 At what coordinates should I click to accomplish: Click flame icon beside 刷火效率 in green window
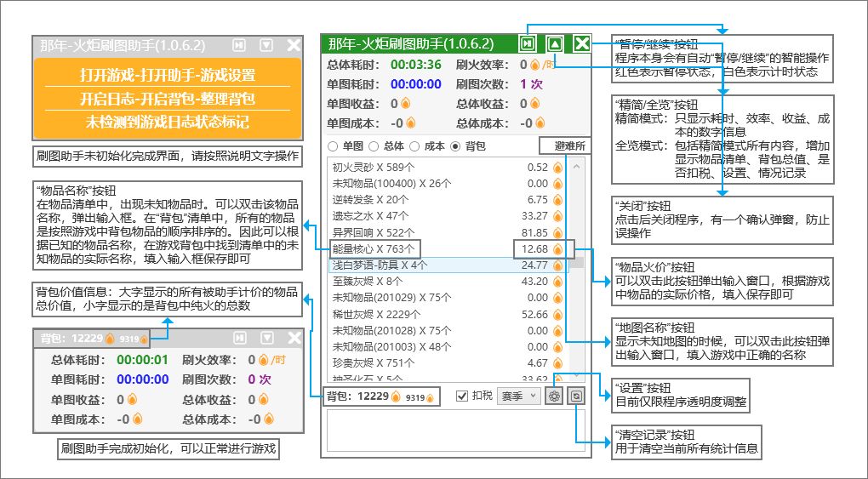click(x=534, y=65)
